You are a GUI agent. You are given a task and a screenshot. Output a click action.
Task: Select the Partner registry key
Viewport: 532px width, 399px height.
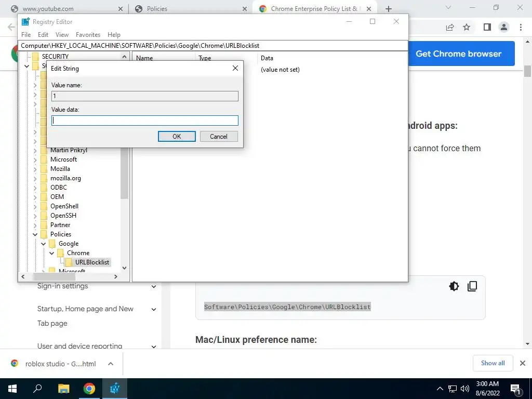point(60,225)
